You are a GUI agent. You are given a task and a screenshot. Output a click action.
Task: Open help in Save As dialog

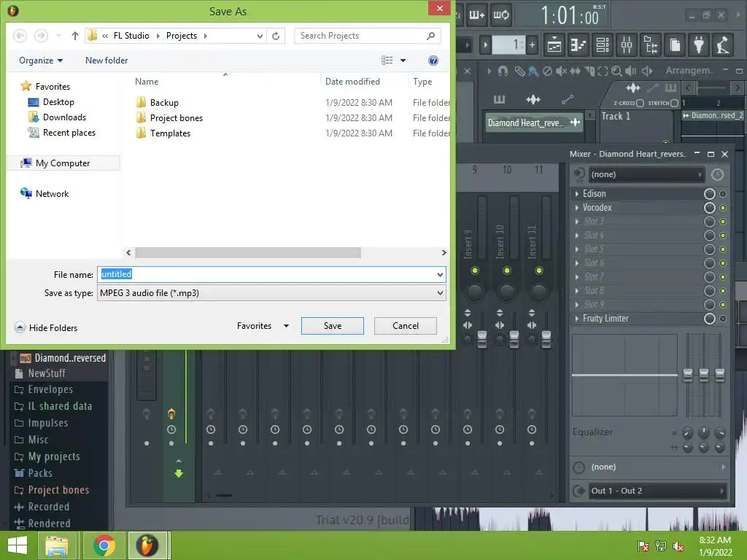coord(433,61)
